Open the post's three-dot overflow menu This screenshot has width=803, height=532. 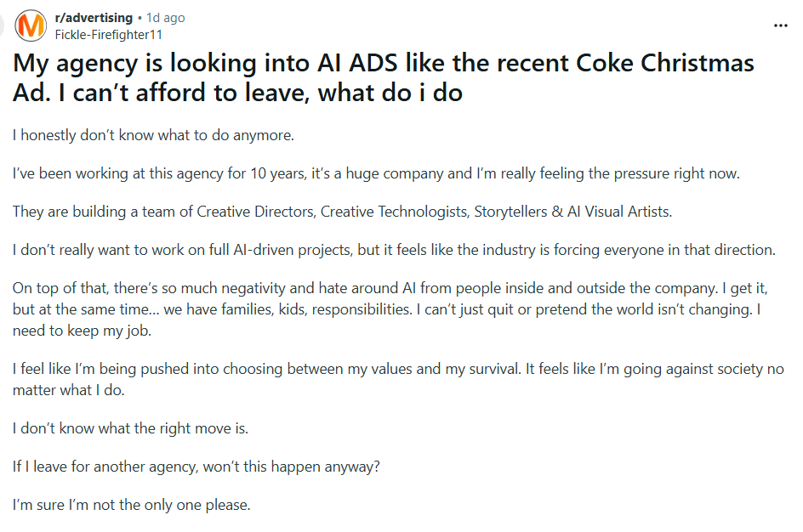pos(781,25)
